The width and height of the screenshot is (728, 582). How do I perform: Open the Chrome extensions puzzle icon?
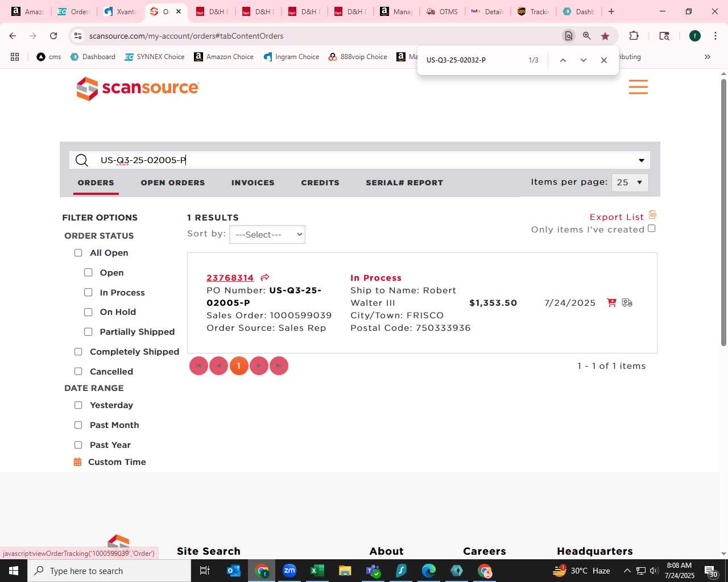tap(634, 36)
